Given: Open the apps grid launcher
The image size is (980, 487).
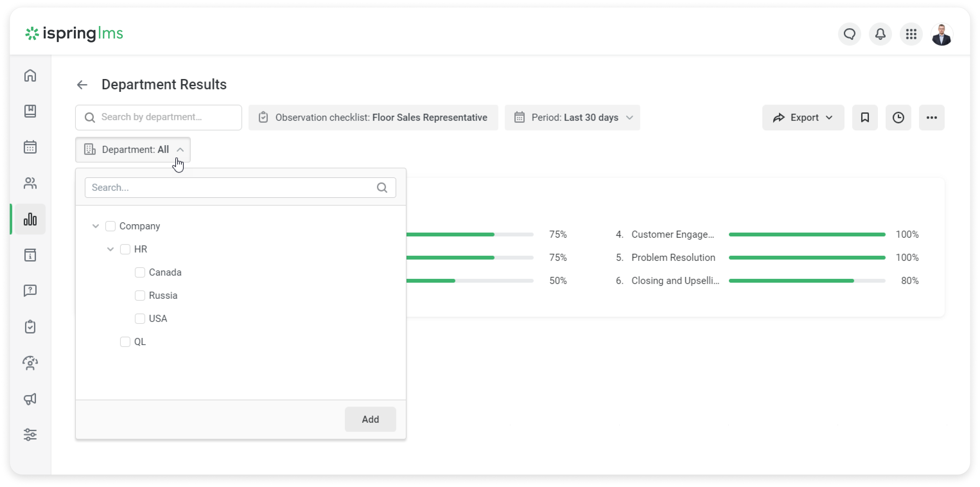Looking at the screenshot, I should point(911,34).
